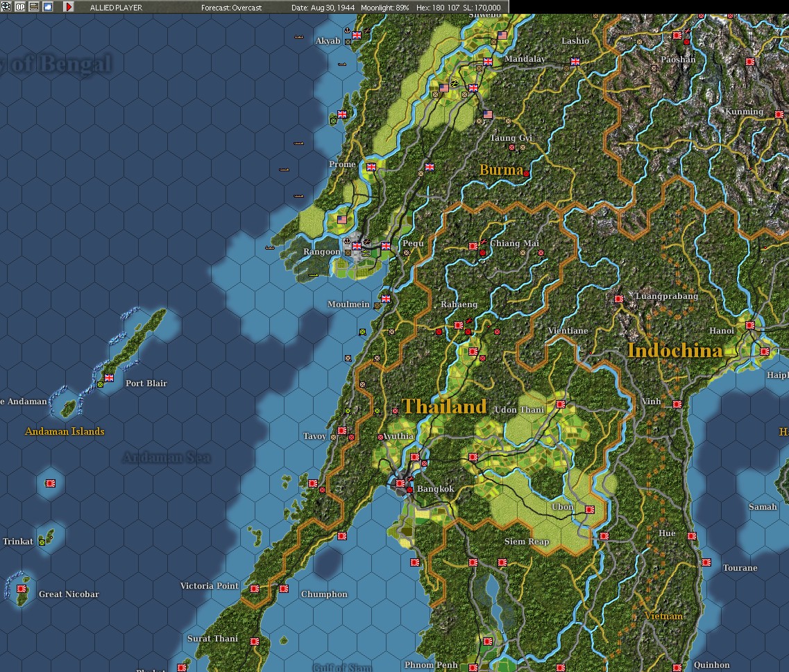The width and height of the screenshot is (789, 672).
Task: Click the Moonlight: 89% status text
Action: point(385,8)
